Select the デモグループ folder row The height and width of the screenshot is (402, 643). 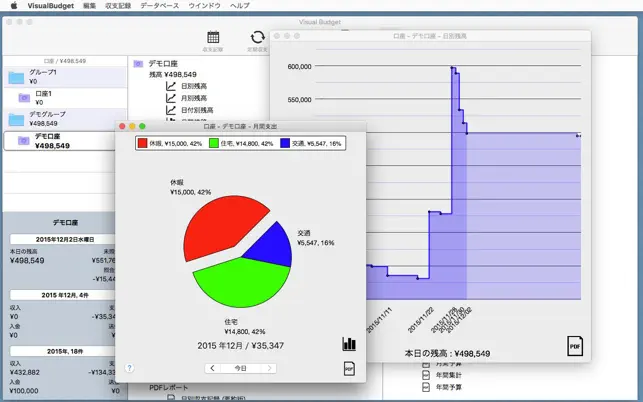[x=65, y=119]
